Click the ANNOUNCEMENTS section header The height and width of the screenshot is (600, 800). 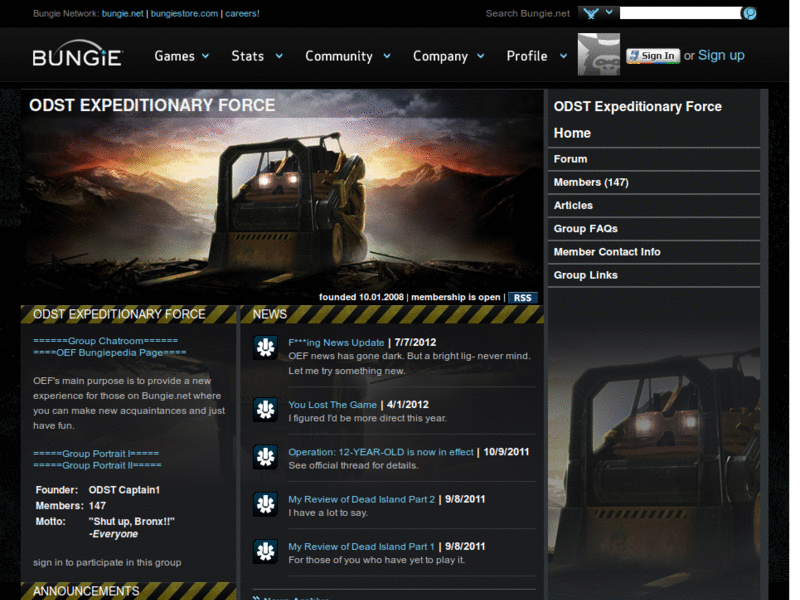click(86, 591)
